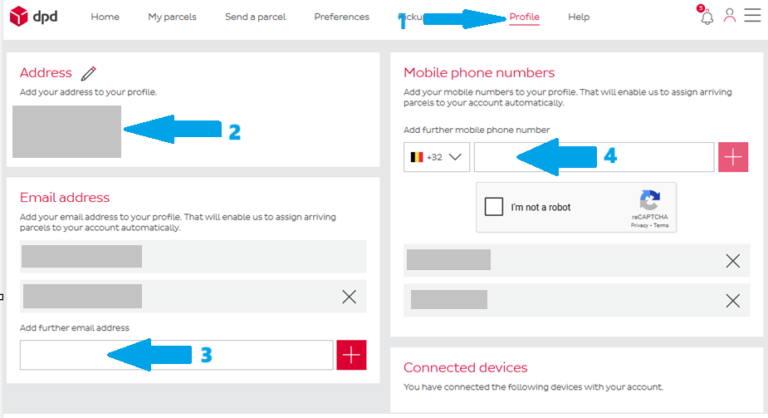The image size is (768, 418).
Task: Remove the first saved mobile number
Action: [x=733, y=261]
